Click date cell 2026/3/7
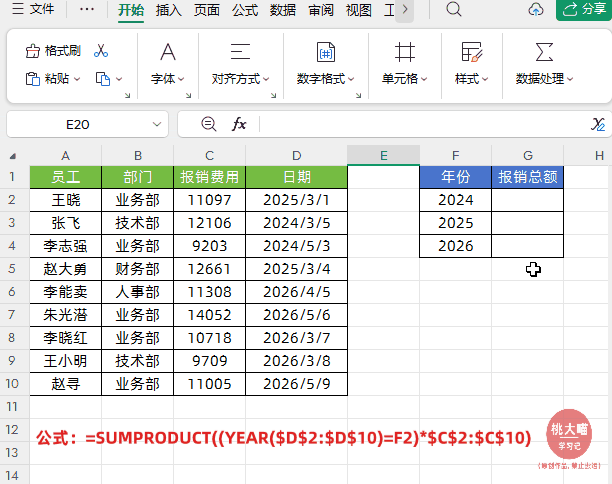Screen dimensions: 612x484 (x=297, y=338)
